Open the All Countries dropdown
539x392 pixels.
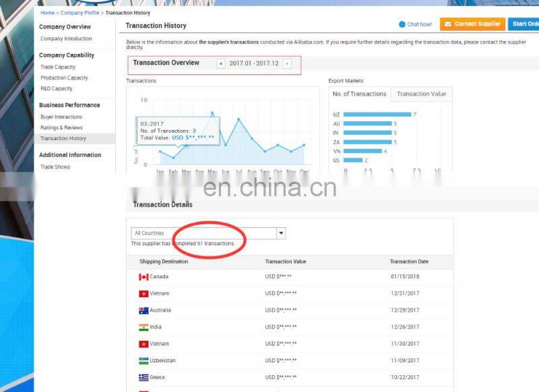[x=281, y=233]
